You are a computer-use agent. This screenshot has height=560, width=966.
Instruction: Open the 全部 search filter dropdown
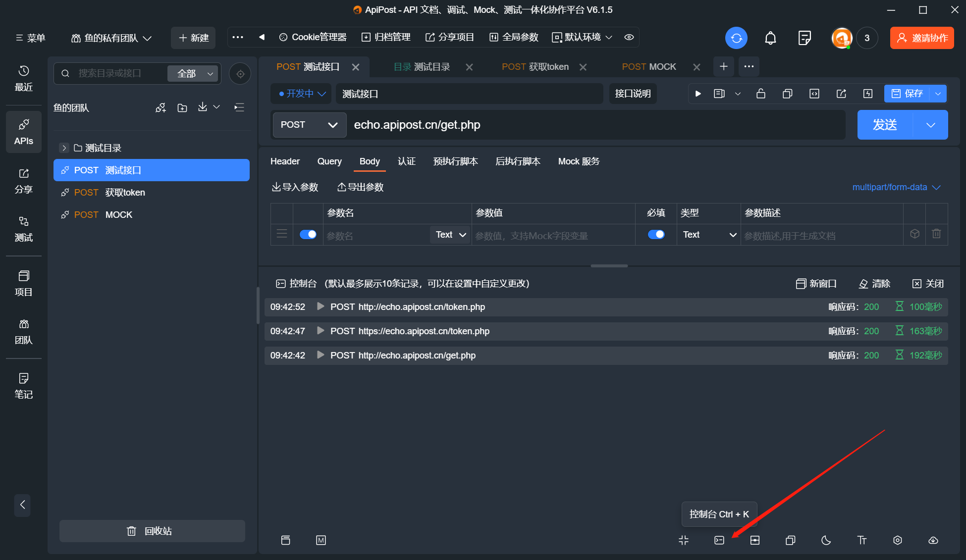tap(193, 74)
